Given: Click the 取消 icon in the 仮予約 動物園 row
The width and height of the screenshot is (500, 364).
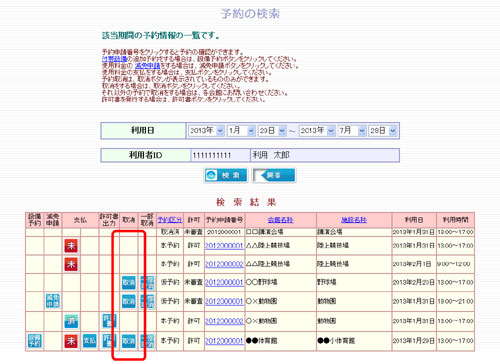Looking at the screenshot, I should pos(129,301).
